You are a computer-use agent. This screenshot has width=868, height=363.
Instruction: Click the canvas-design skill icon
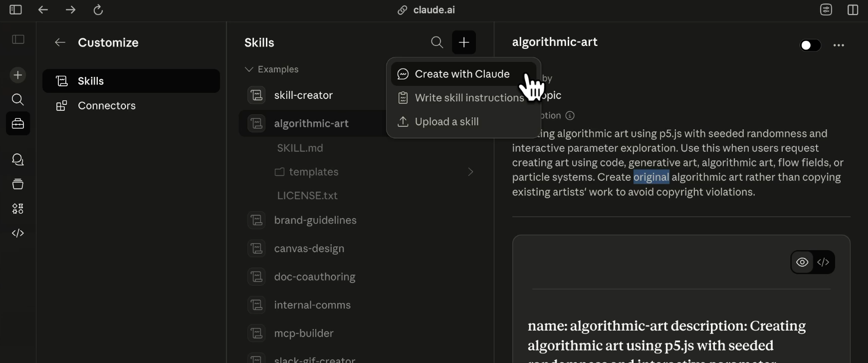(256, 249)
